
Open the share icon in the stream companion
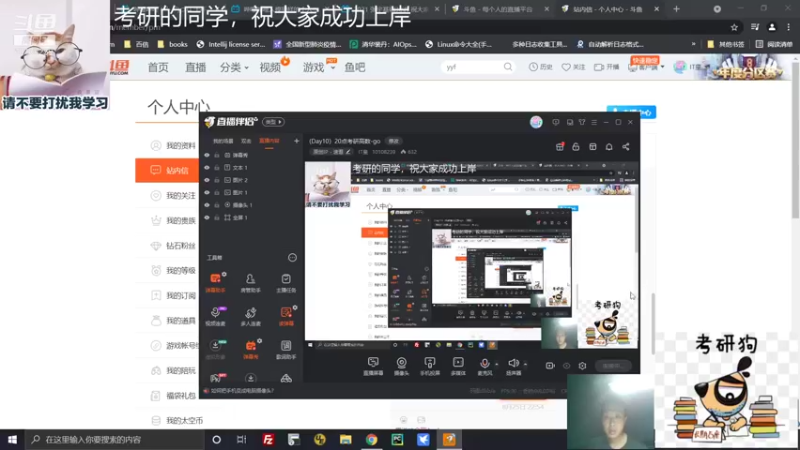pyautogui.click(x=626, y=147)
